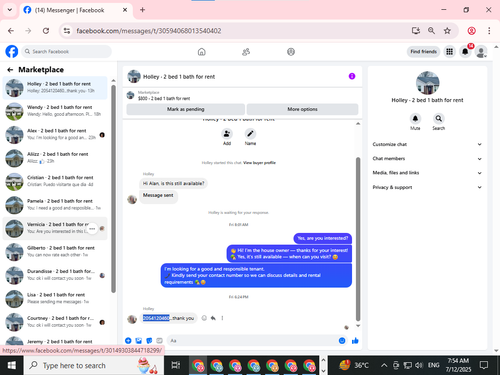Show hidden system tray icons
Viewport: 500px width, 375px height.
coord(384,366)
